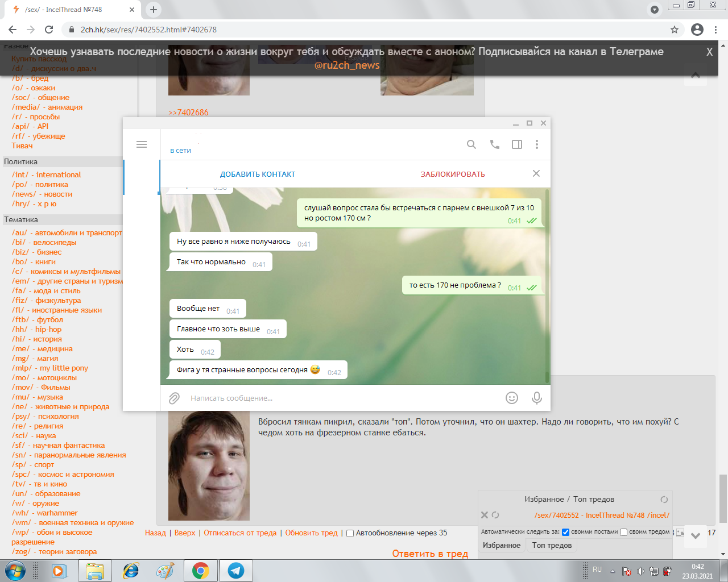Close the IncelThread №748 tab
728x582 pixels.
pyautogui.click(x=132, y=10)
